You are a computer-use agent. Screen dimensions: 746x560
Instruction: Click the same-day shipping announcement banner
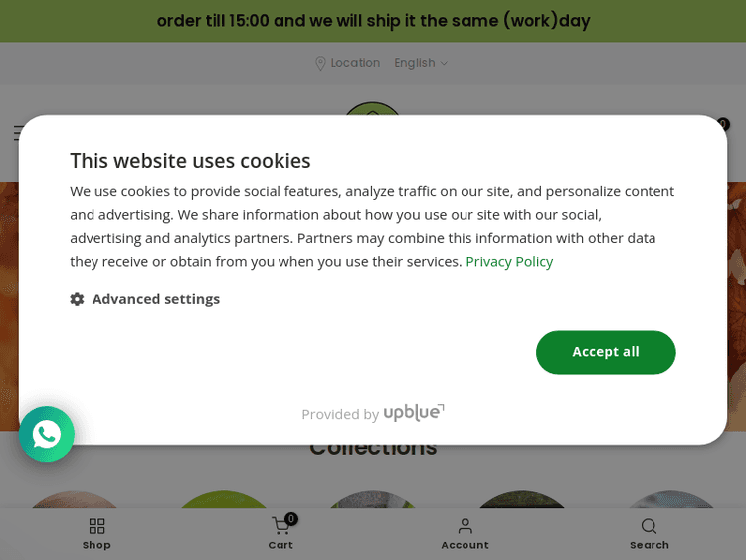(x=373, y=21)
